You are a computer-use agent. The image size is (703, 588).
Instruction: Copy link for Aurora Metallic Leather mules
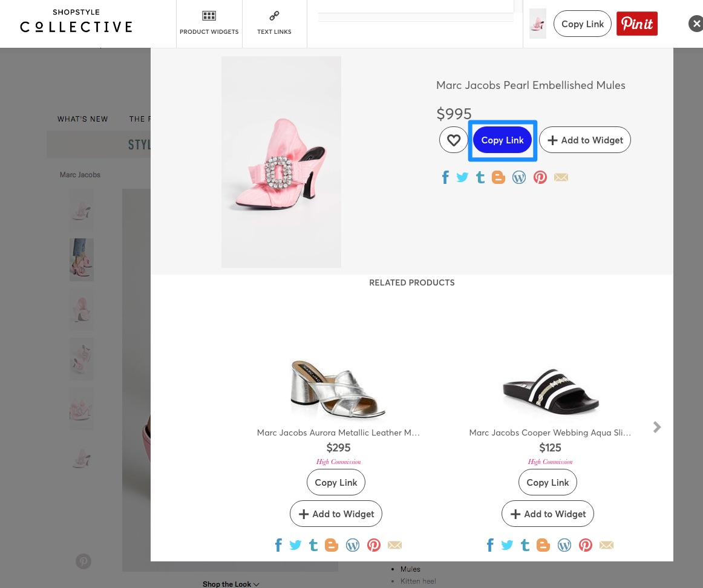[x=336, y=482]
